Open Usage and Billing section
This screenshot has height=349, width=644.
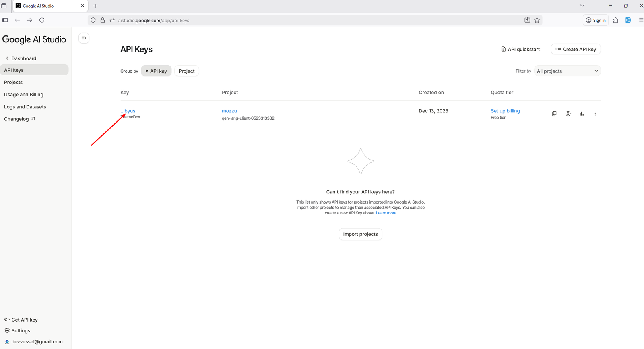(24, 95)
